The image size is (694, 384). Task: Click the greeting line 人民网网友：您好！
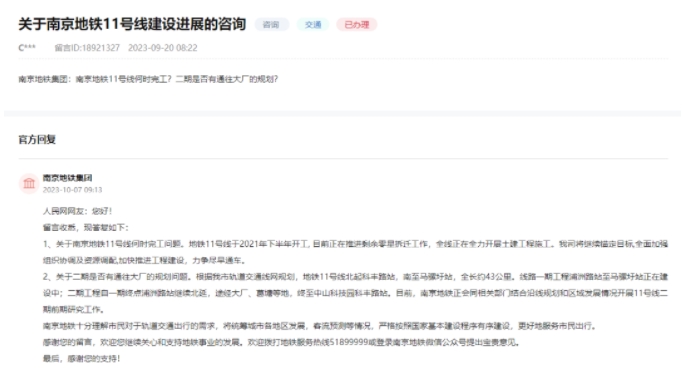coord(77,211)
